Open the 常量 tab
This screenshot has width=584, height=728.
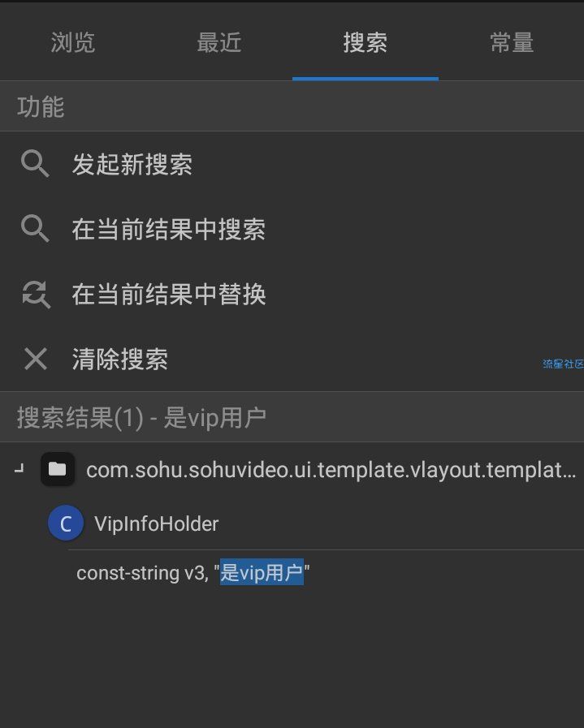[512, 43]
